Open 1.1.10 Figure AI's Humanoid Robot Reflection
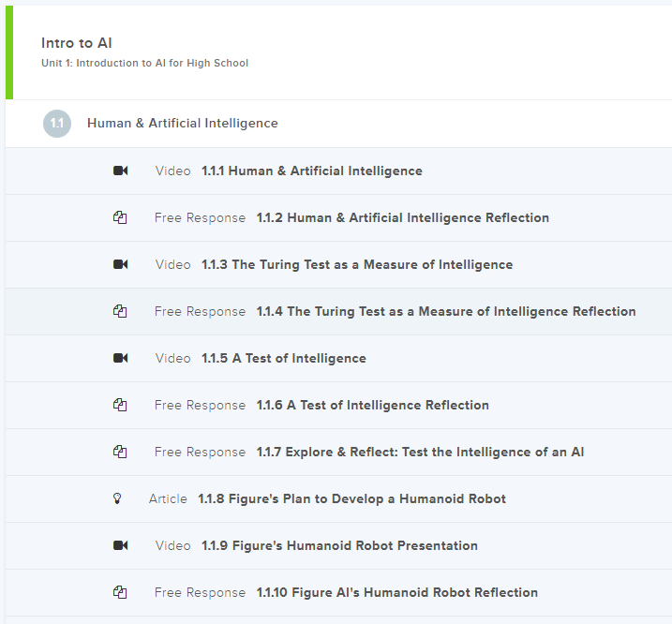This screenshot has width=672, height=624. click(396, 592)
